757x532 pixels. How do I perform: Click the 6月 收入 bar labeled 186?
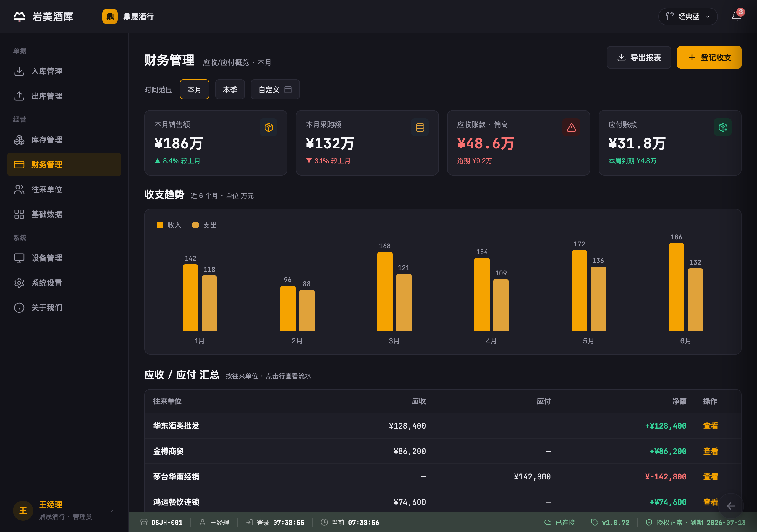click(676, 287)
